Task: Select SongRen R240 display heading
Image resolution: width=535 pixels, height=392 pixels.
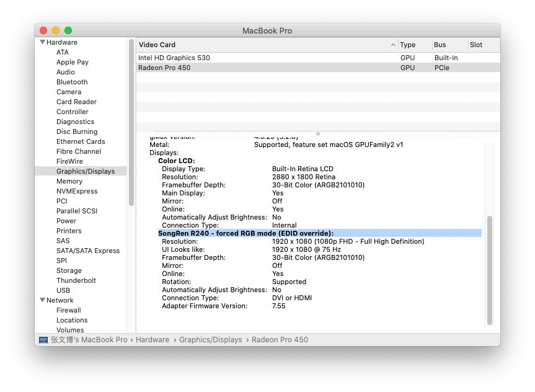Action: click(320, 233)
